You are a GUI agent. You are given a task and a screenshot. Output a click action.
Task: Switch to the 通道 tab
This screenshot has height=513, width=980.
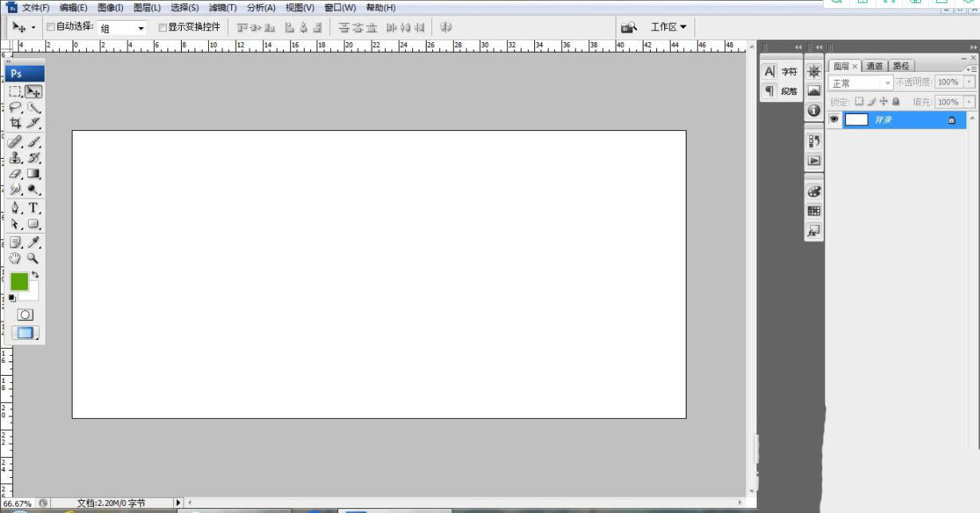point(875,66)
